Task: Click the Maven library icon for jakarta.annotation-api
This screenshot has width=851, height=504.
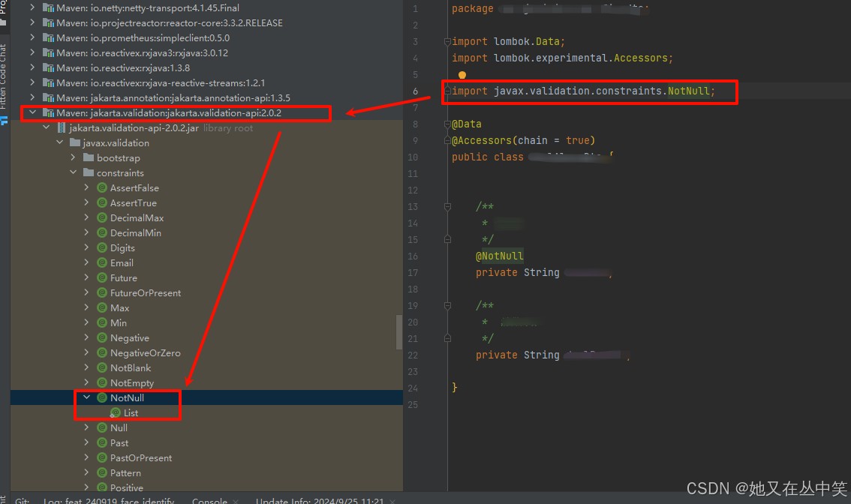Action: coord(48,98)
